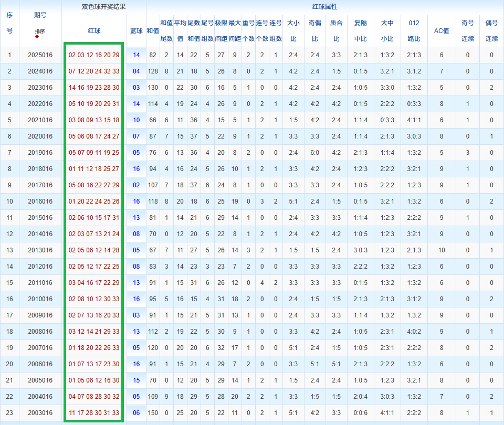Click the 大小比 column header
Image resolution: width=504 pixels, height=425 pixels.
click(293, 31)
